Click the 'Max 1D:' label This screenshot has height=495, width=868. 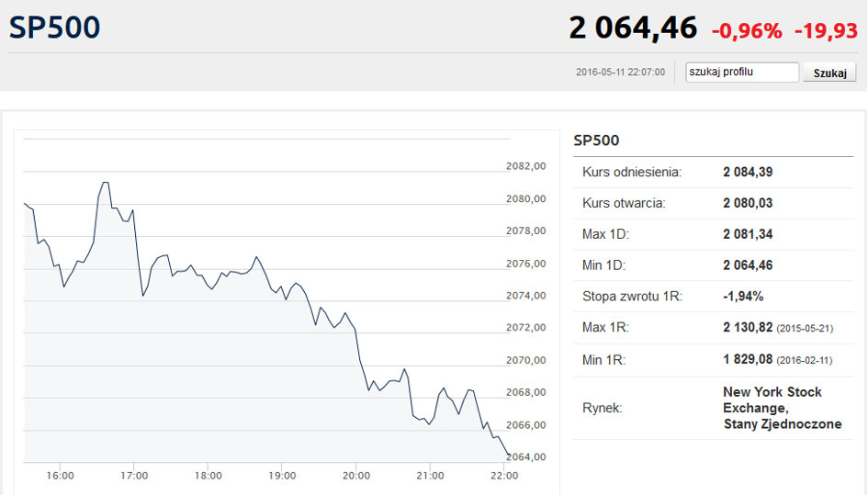click(x=605, y=234)
